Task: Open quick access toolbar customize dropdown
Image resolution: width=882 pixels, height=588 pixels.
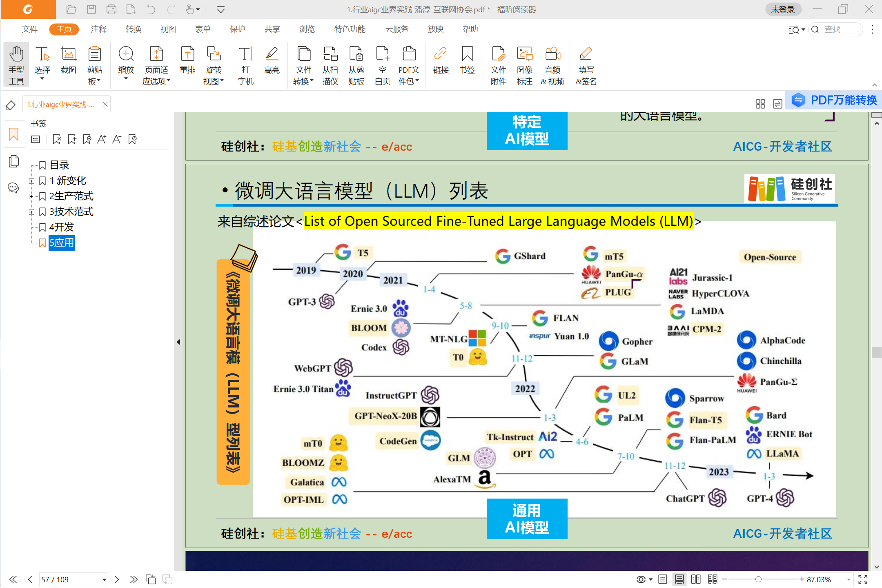Action: [x=221, y=9]
